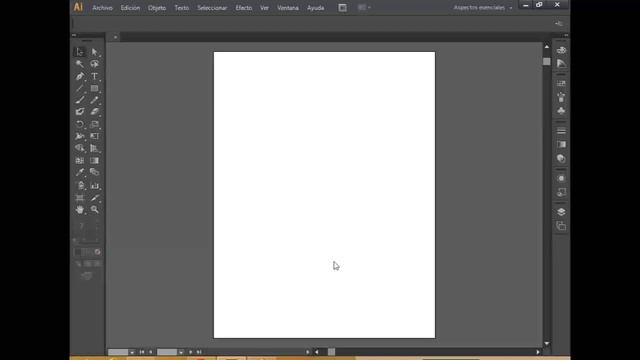Open the Arrange Documents dropdown
This screenshot has height=360, width=640.
tap(364, 7)
